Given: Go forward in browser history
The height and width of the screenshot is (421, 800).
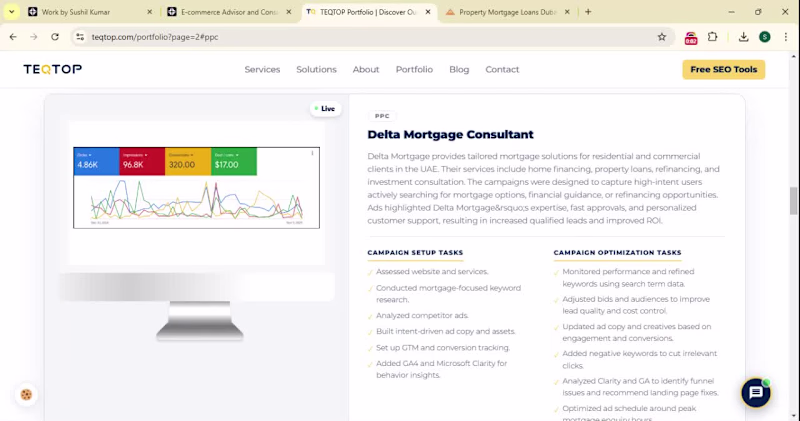Looking at the screenshot, I should [x=34, y=37].
